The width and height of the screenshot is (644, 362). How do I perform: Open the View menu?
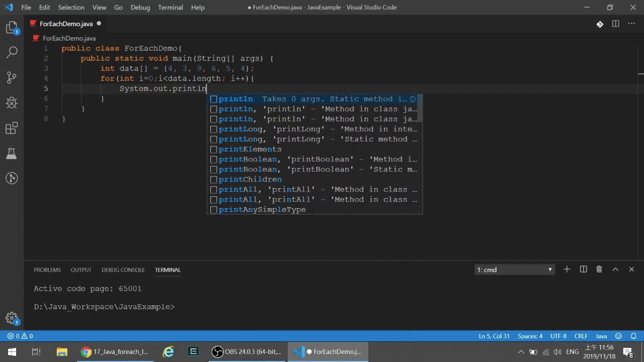(99, 8)
